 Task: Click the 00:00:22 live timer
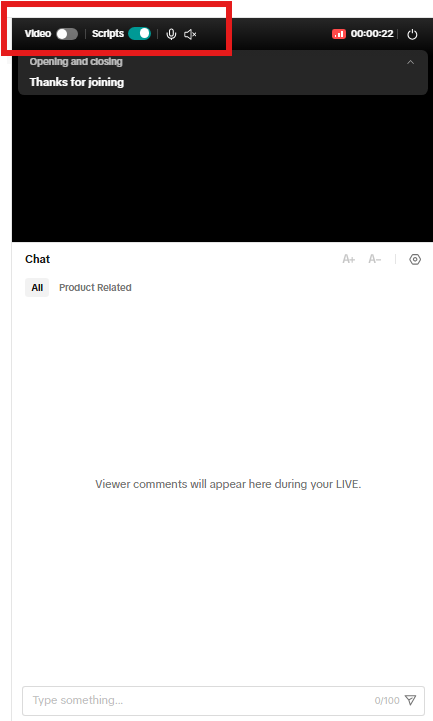click(x=372, y=34)
